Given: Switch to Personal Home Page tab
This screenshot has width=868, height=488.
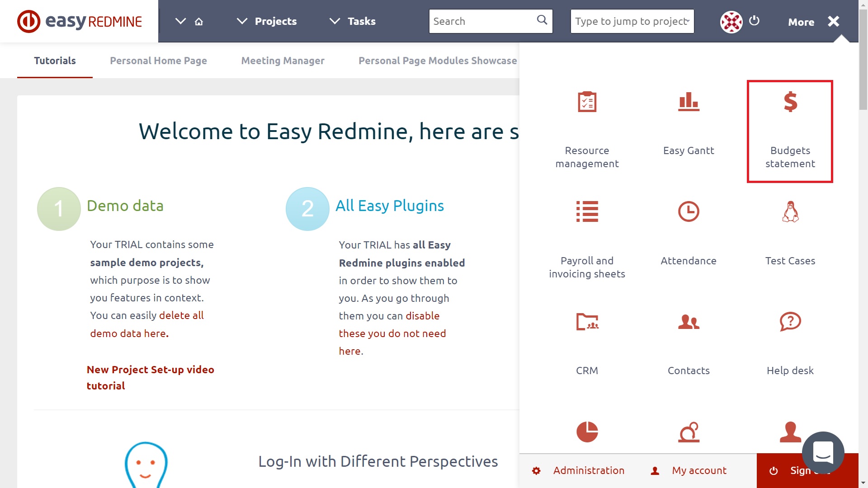Looking at the screenshot, I should (x=158, y=61).
